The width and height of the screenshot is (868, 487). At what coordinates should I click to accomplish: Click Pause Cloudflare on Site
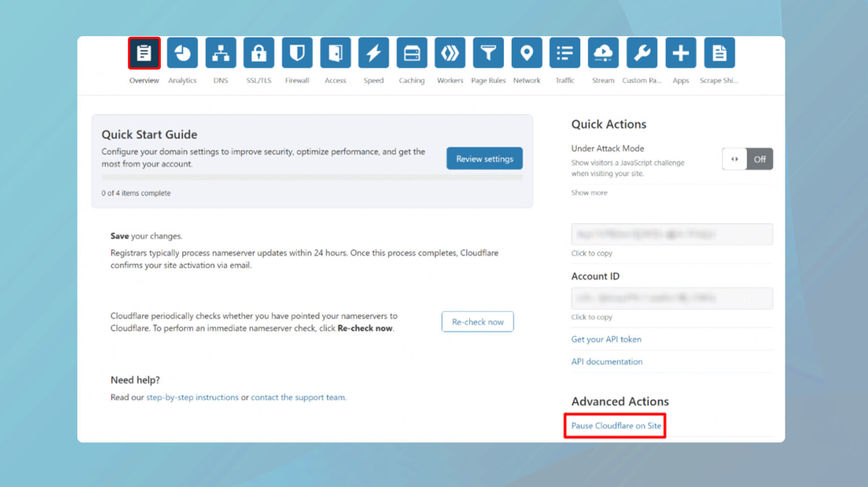point(615,426)
